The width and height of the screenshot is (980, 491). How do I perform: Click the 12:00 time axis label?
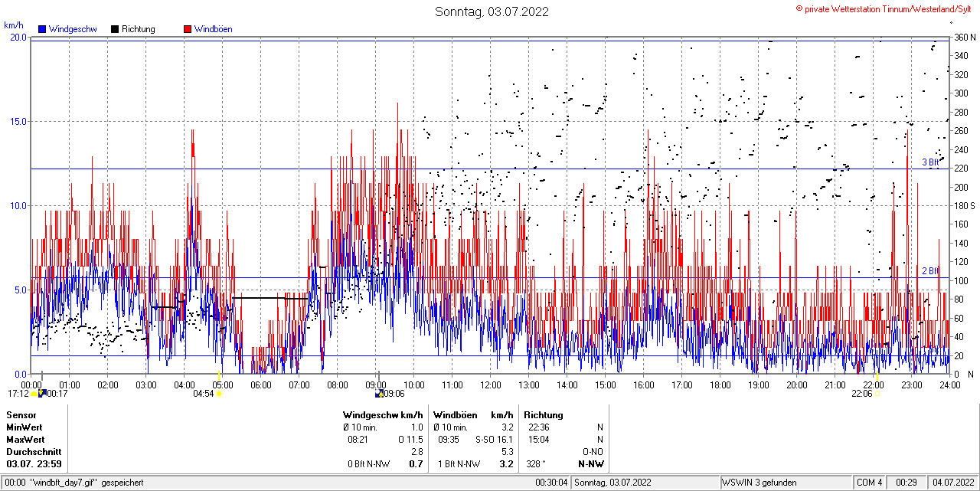point(491,385)
